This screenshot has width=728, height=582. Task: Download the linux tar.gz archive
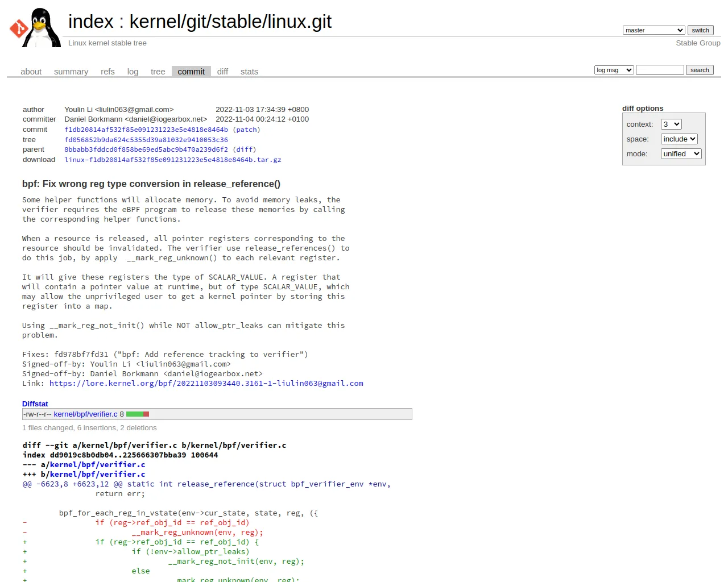click(173, 160)
